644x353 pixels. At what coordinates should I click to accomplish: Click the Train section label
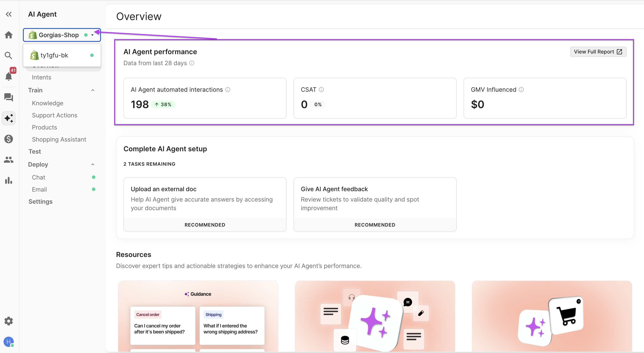pos(35,90)
